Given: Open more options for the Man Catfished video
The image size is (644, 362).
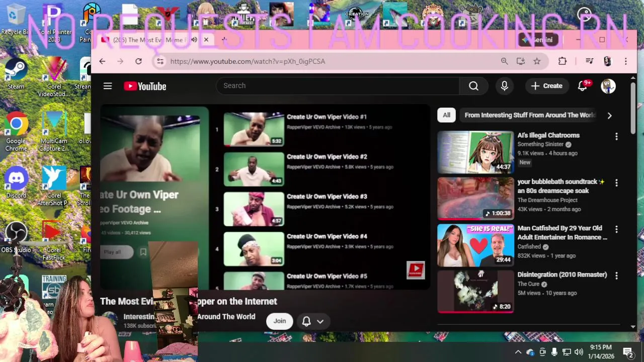Looking at the screenshot, I should (616, 229).
